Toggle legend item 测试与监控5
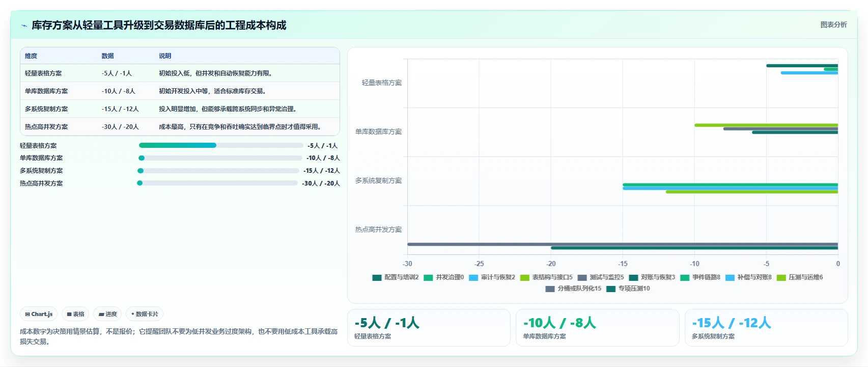The height and width of the screenshot is (367, 868). tap(601, 277)
